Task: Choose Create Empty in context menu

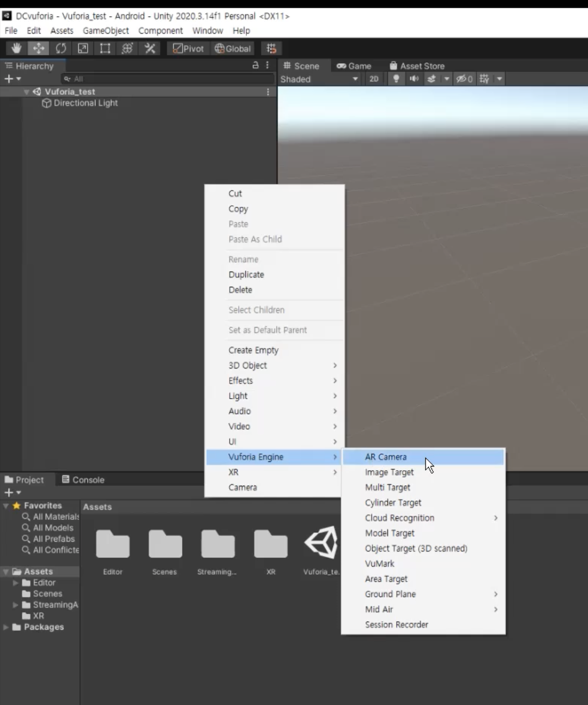Action: pyautogui.click(x=275, y=350)
